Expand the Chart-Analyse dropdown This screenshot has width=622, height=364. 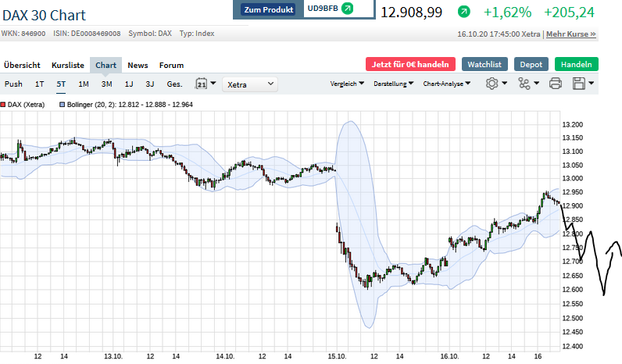pyautogui.click(x=446, y=84)
